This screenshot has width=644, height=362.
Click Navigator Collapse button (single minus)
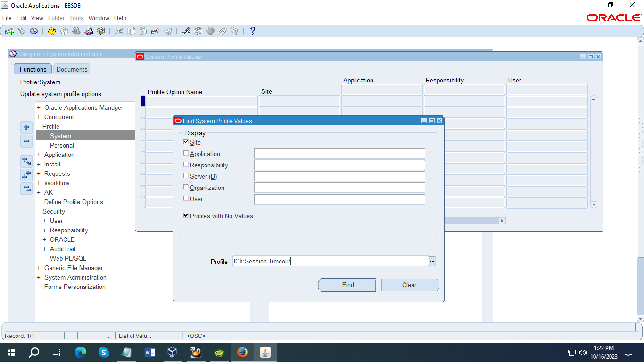[x=26, y=141]
